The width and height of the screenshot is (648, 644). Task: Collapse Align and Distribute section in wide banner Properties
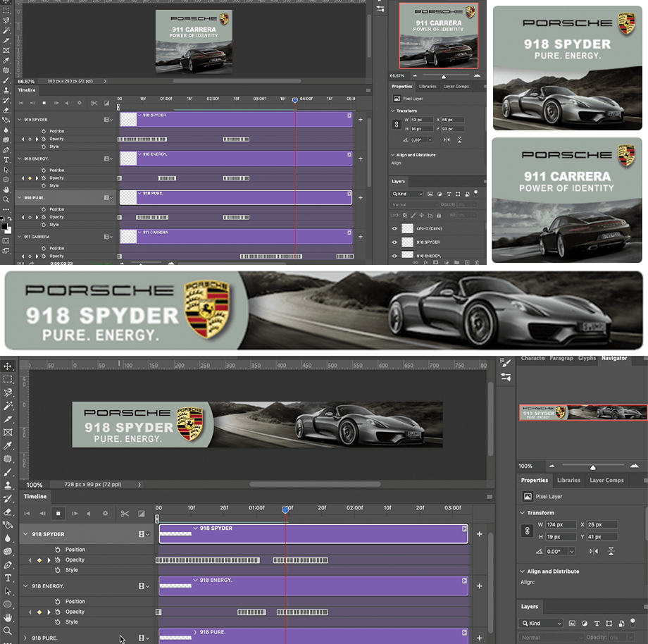tap(522, 571)
